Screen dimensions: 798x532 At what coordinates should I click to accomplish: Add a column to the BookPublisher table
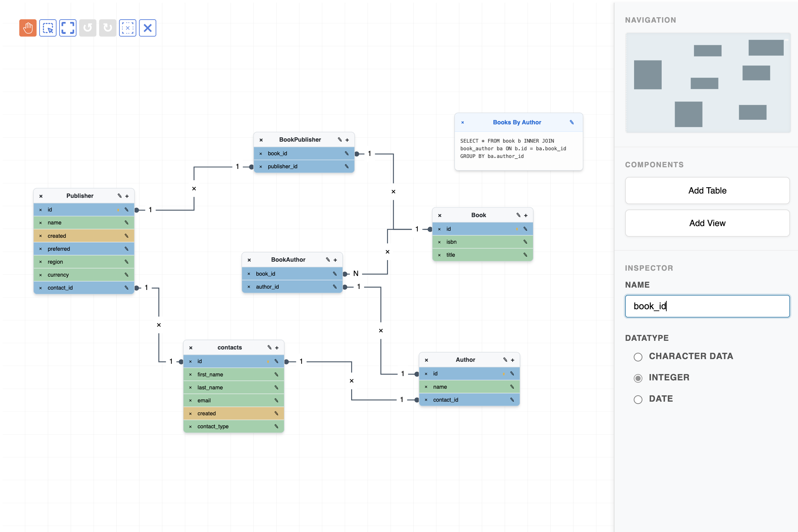tap(347, 140)
